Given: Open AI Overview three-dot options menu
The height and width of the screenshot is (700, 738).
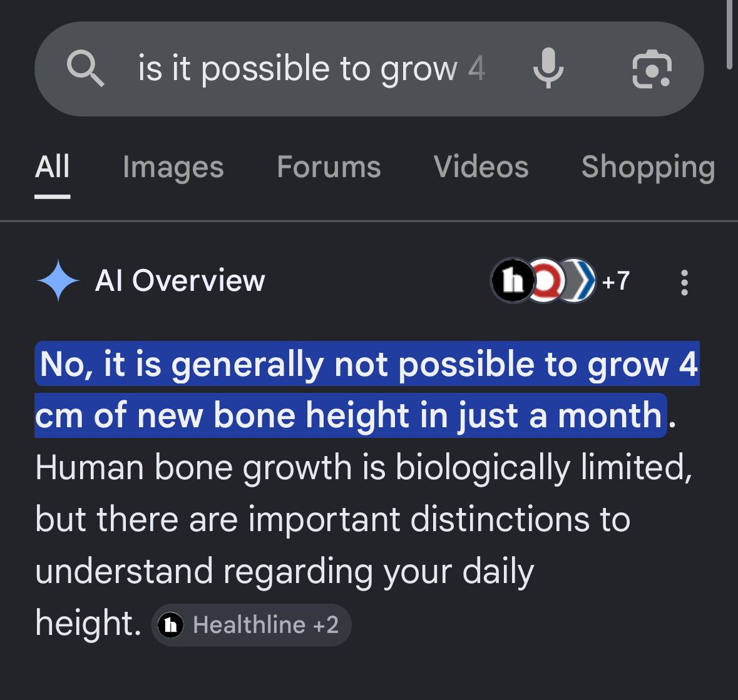Looking at the screenshot, I should [x=684, y=282].
